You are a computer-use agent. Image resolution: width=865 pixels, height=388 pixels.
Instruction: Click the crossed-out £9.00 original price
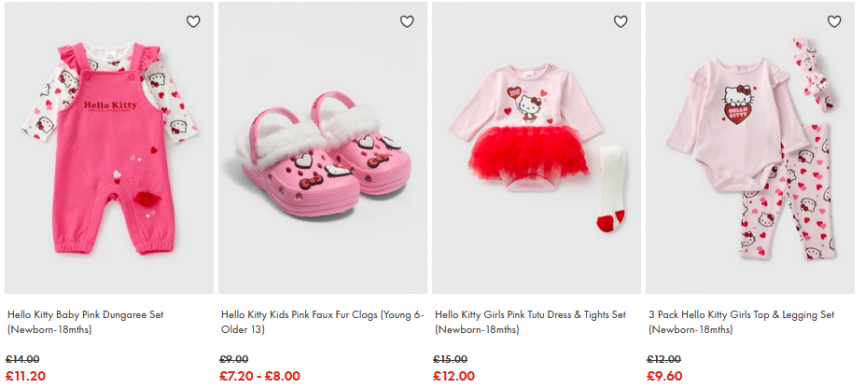(234, 359)
